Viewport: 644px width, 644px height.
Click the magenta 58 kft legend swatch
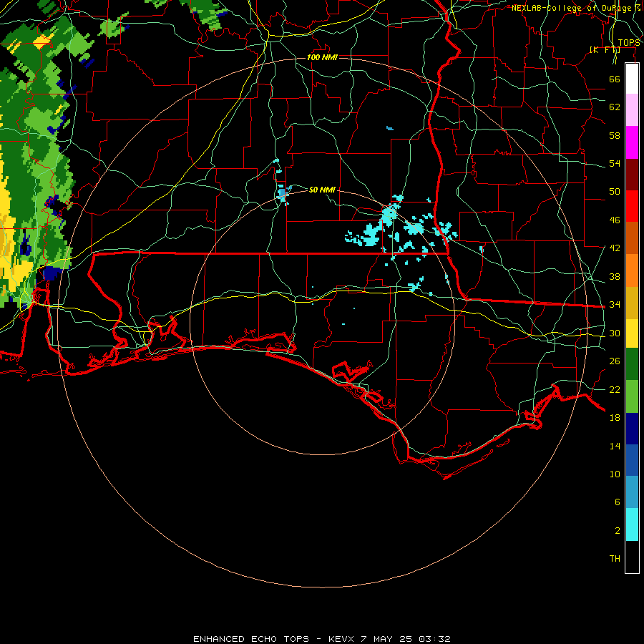click(x=632, y=142)
